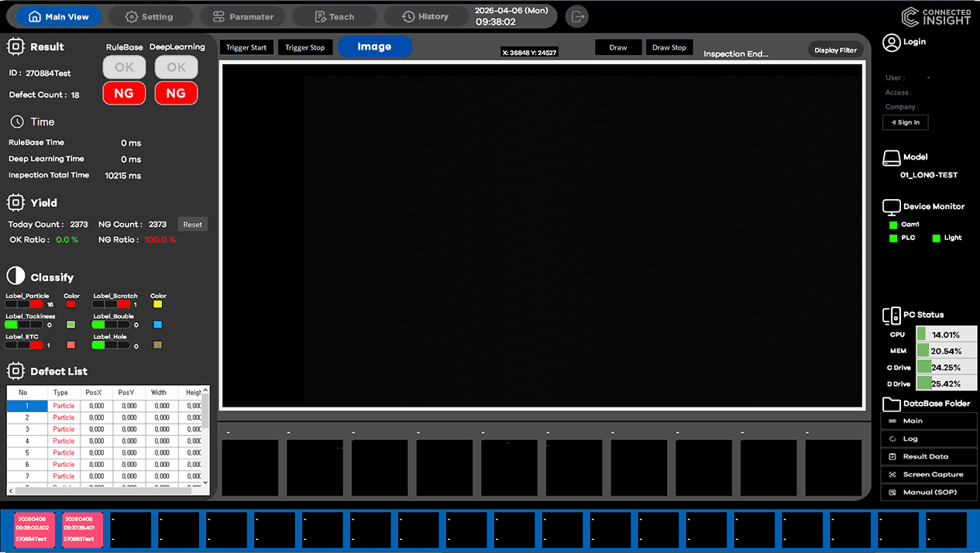Image resolution: width=980 pixels, height=553 pixels.
Task: Select defect row number 1
Action: click(105, 406)
